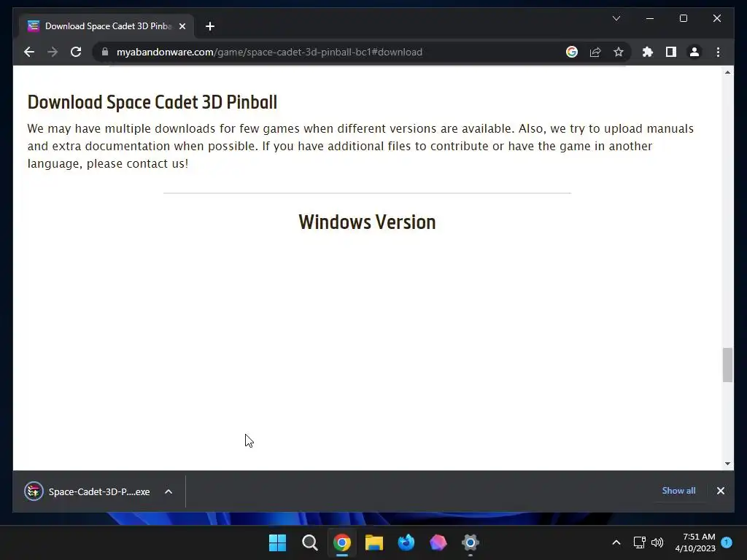The height and width of the screenshot is (560, 747).
Task: Open Chrome three-dot menu
Action: (718, 52)
